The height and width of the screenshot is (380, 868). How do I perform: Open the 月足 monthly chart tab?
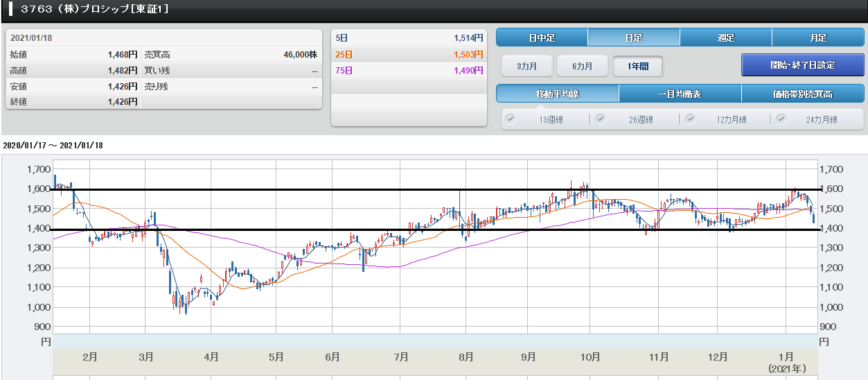[x=817, y=37]
